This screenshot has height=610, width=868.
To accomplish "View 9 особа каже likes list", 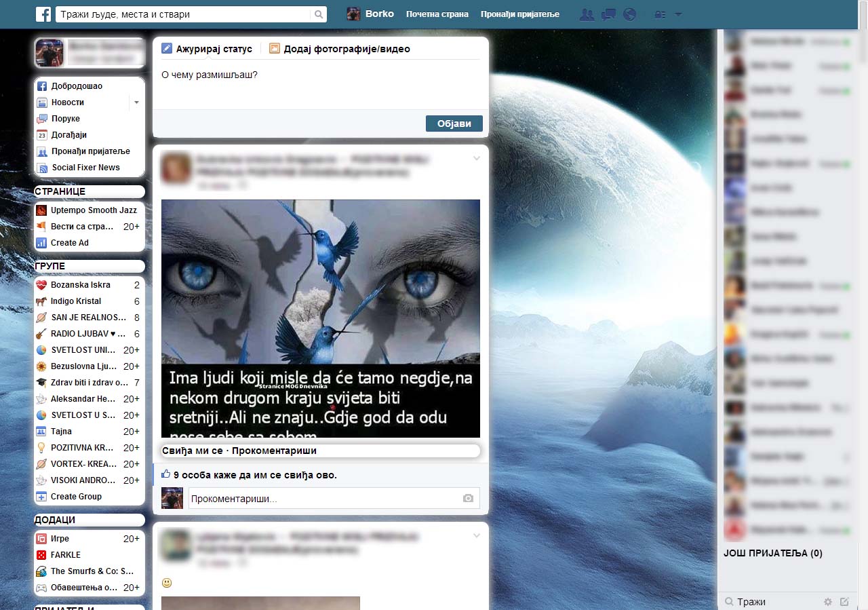I will (255, 475).
